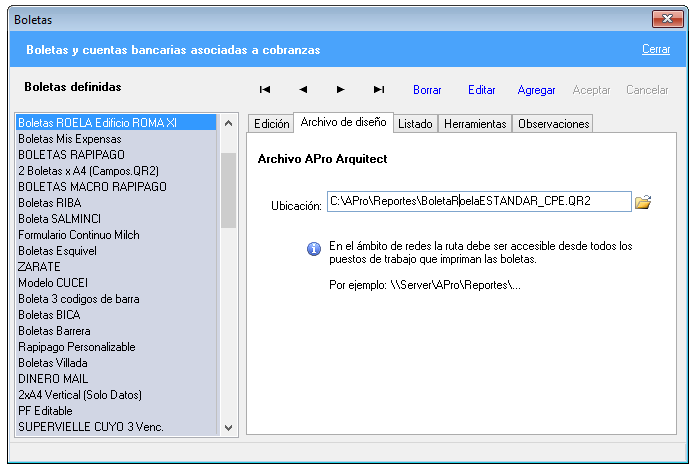697x468 pixels.
Task: Jump to last record arrow
Action: [x=379, y=90]
